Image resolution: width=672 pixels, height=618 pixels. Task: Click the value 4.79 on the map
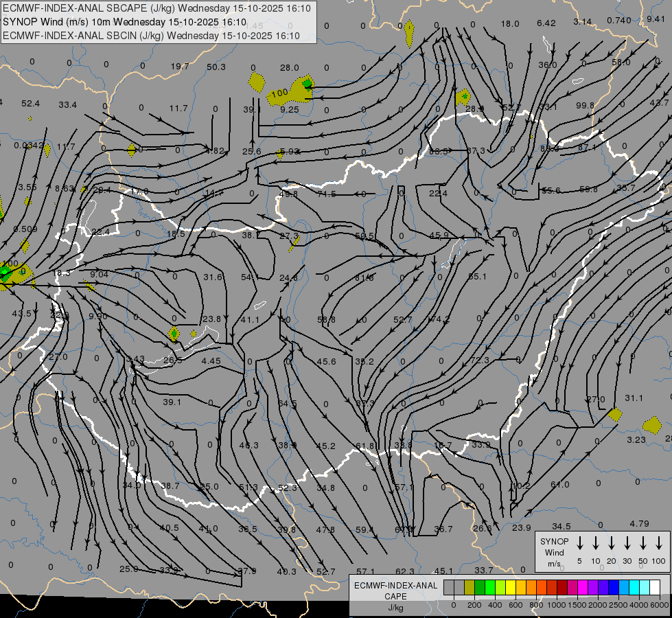coord(640,523)
